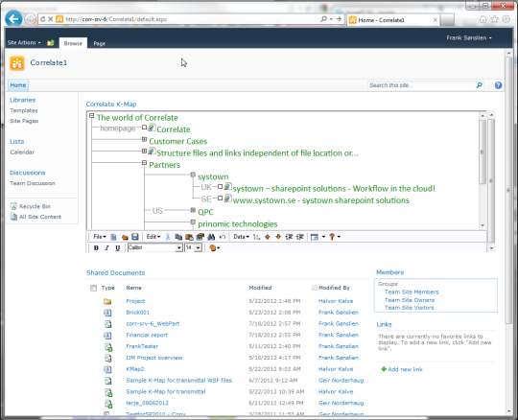The image size is (518, 420).
Task: Click the Paste clipboard icon
Action: [x=189, y=237]
